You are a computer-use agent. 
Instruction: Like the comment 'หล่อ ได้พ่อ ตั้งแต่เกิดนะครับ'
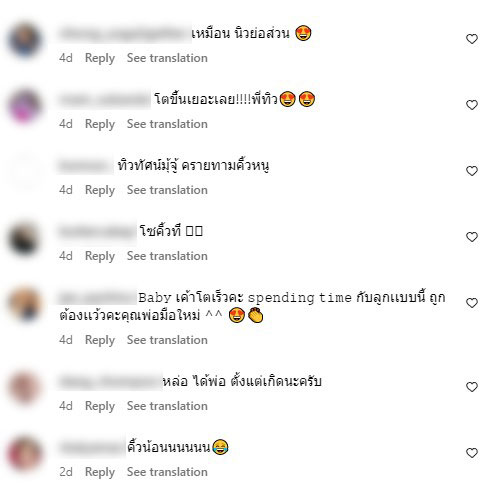pyautogui.click(x=472, y=387)
